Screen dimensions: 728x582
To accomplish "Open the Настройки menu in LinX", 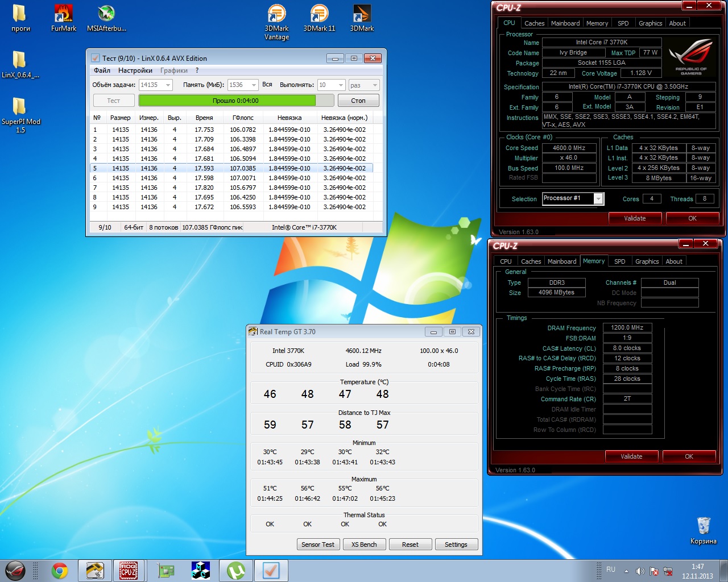I will click(x=135, y=70).
